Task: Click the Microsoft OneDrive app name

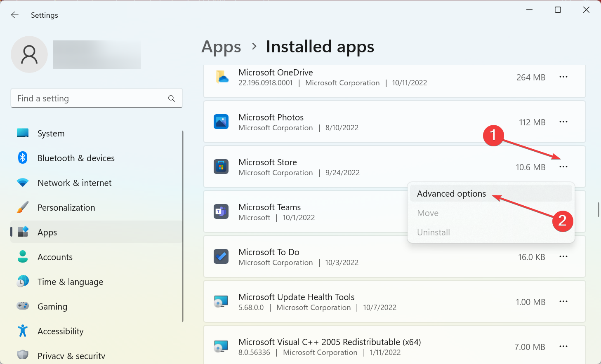Action: (x=276, y=73)
